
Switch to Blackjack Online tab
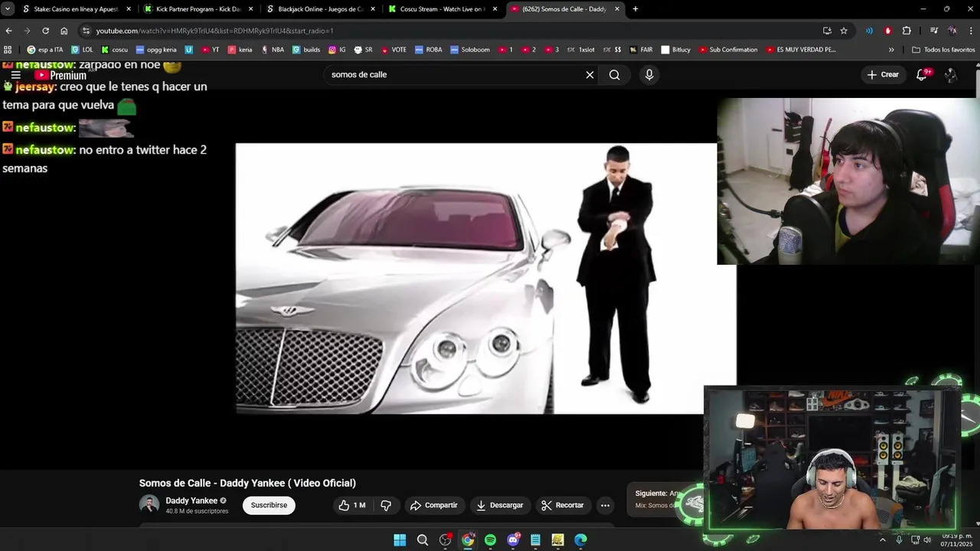pos(319,9)
